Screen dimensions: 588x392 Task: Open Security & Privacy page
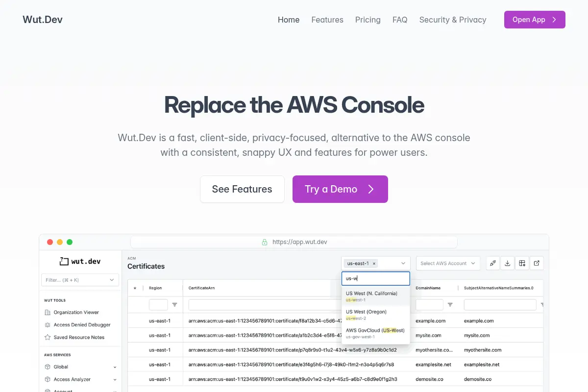(453, 20)
